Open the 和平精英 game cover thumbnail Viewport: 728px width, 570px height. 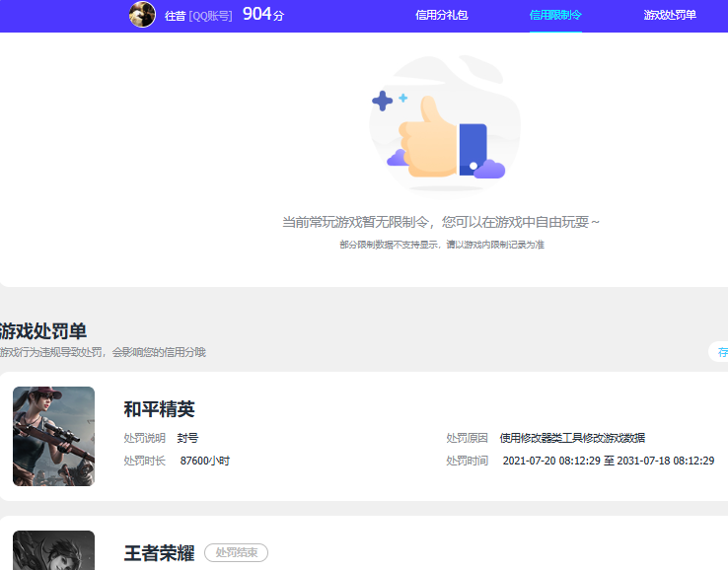click(54, 436)
